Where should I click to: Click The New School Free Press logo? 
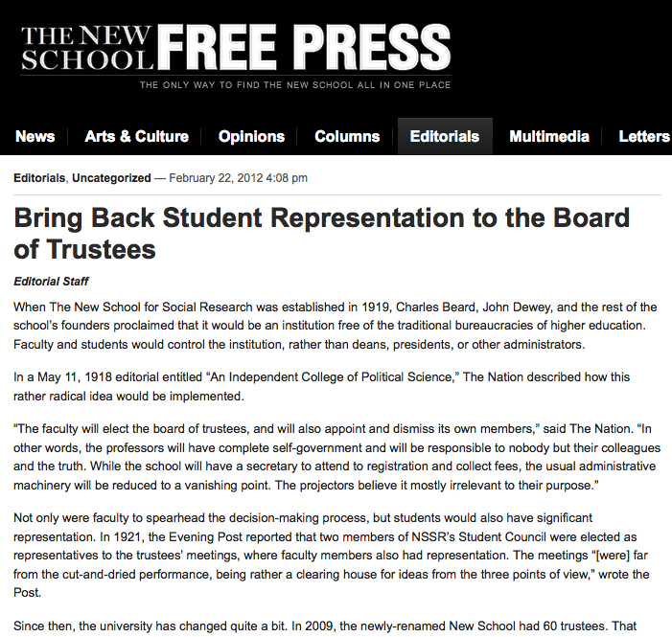(236, 56)
